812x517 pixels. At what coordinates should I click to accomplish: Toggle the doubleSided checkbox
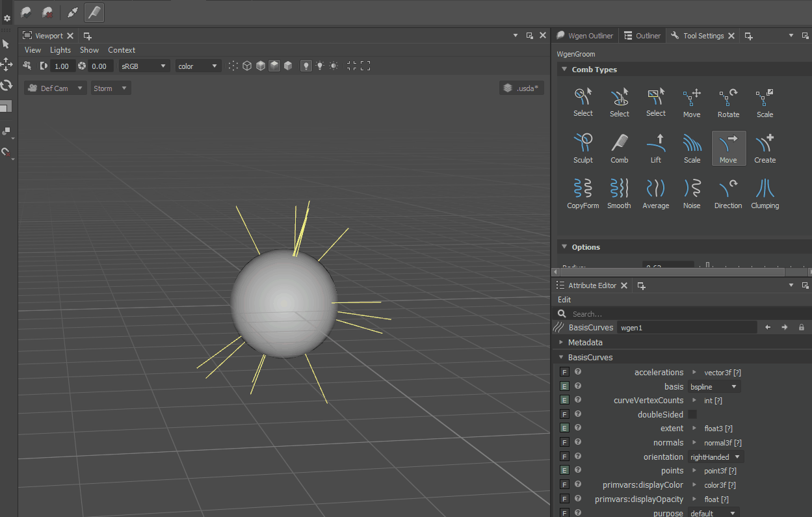692,414
